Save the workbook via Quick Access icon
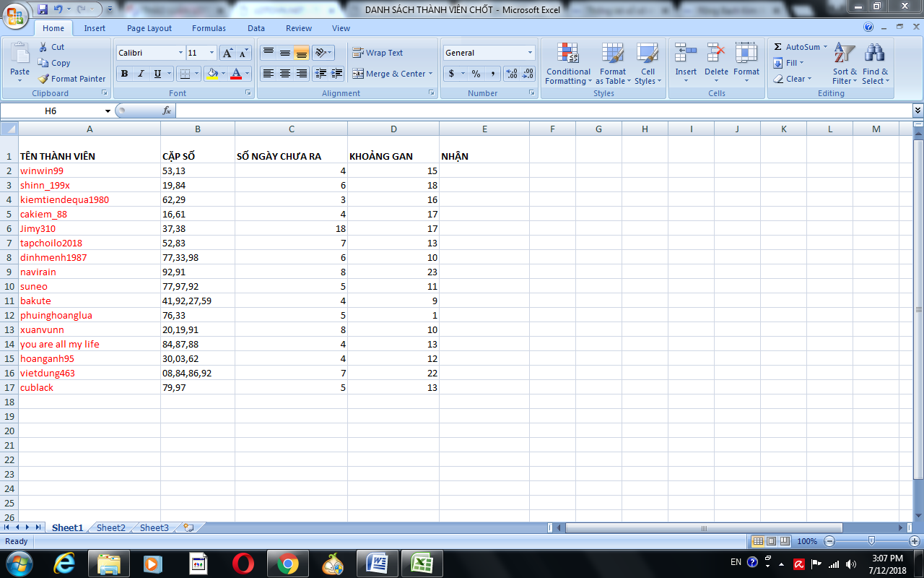The image size is (924, 578). (43, 9)
